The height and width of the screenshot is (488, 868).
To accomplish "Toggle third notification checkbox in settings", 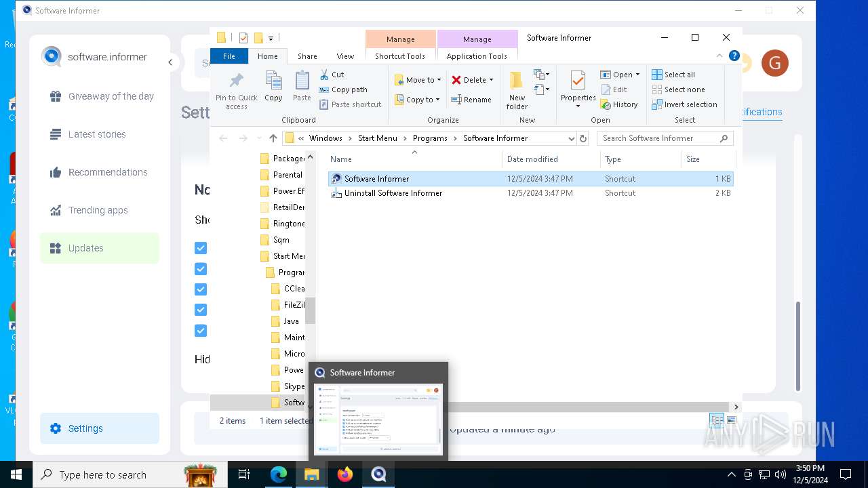I will point(201,289).
